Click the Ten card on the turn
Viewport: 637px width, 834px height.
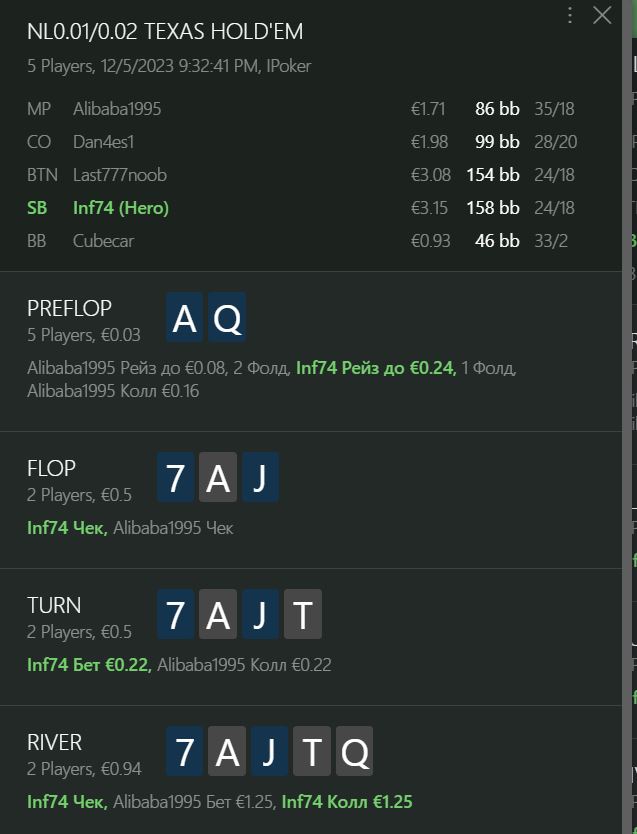pos(303,614)
